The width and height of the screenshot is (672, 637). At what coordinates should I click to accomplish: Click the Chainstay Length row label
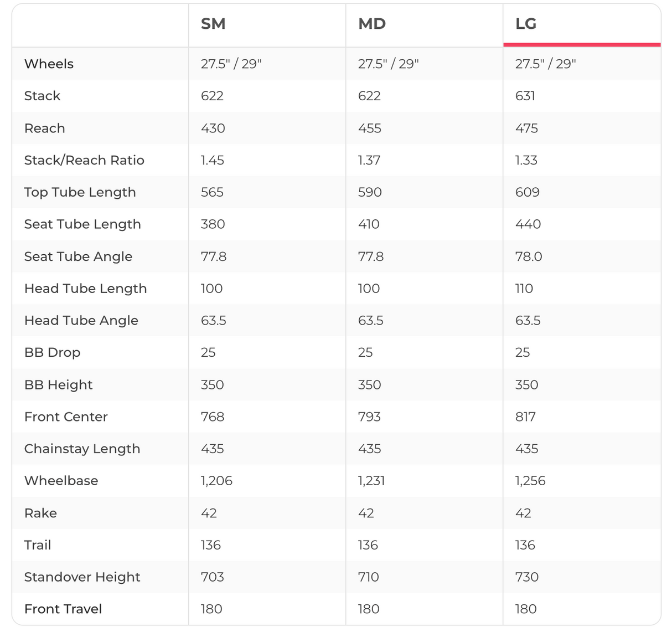pyautogui.click(x=82, y=449)
